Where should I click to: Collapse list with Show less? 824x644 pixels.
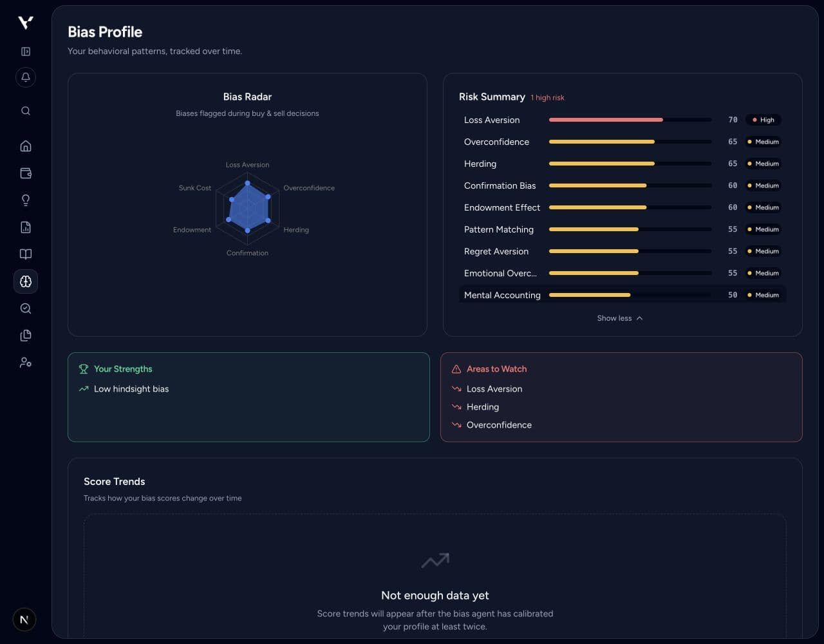pos(620,318)
